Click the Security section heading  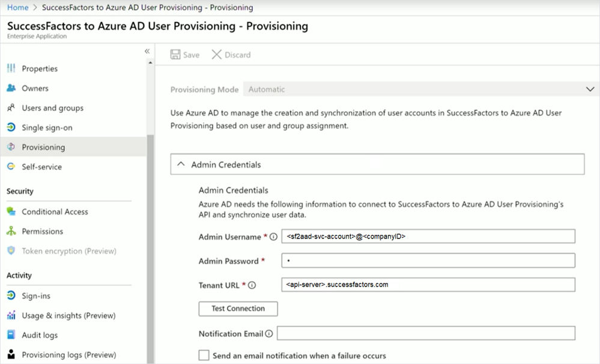[20, 191]
